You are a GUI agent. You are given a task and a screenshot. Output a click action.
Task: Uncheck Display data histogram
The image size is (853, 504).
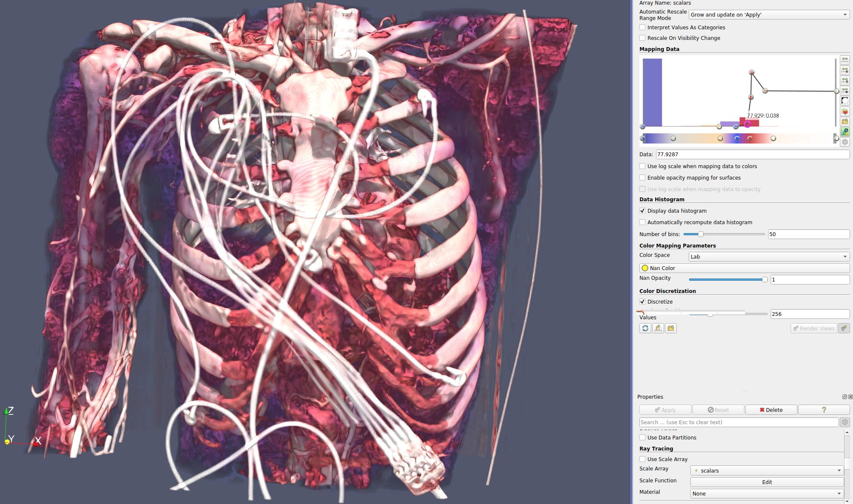click(642, 211)
